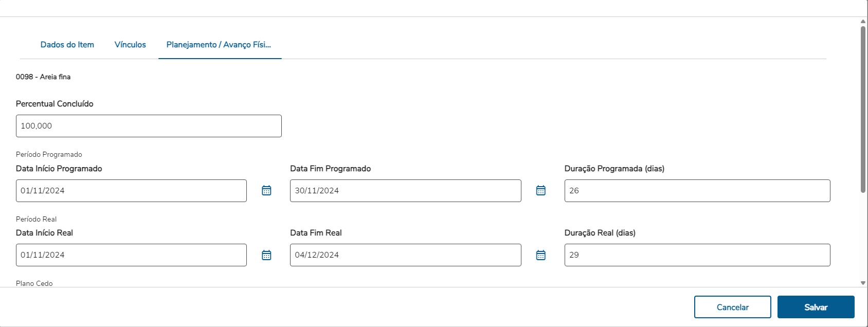Image resolution: width=868 pixels, height=327 pixels.
Task: Select the Duração Programada (dias) field
Action: tap(697, 191)
